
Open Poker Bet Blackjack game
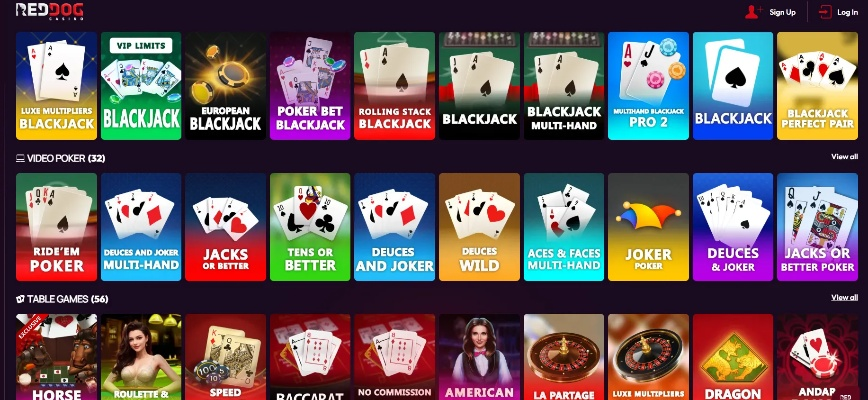point(310,86)
